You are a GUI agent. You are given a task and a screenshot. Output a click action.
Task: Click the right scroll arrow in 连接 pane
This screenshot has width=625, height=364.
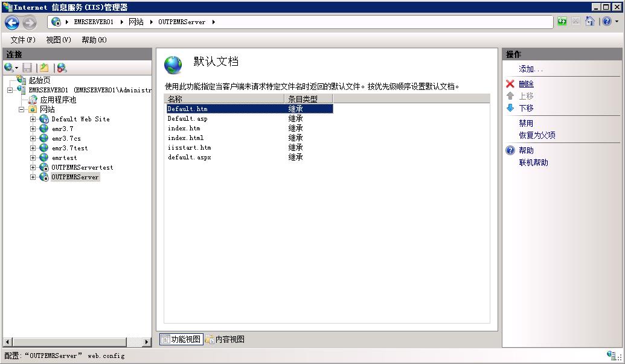click(x=147, y=342)
